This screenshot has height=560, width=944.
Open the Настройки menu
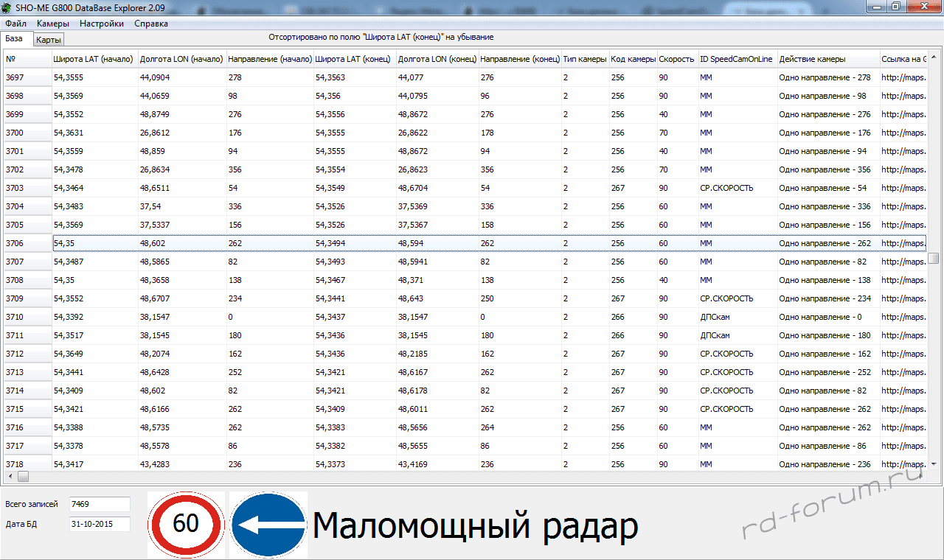(x=102, y=24)
